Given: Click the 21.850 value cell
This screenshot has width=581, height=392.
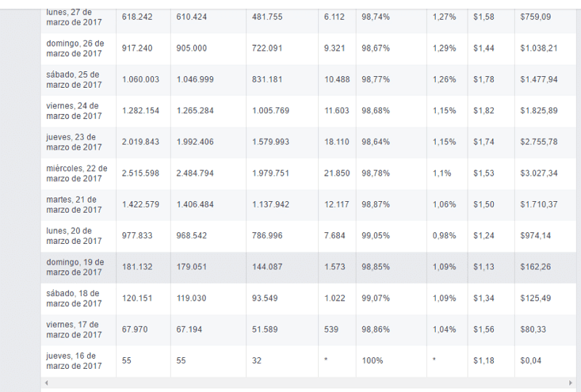Looking at the screenshot, I should click(336, 173).
